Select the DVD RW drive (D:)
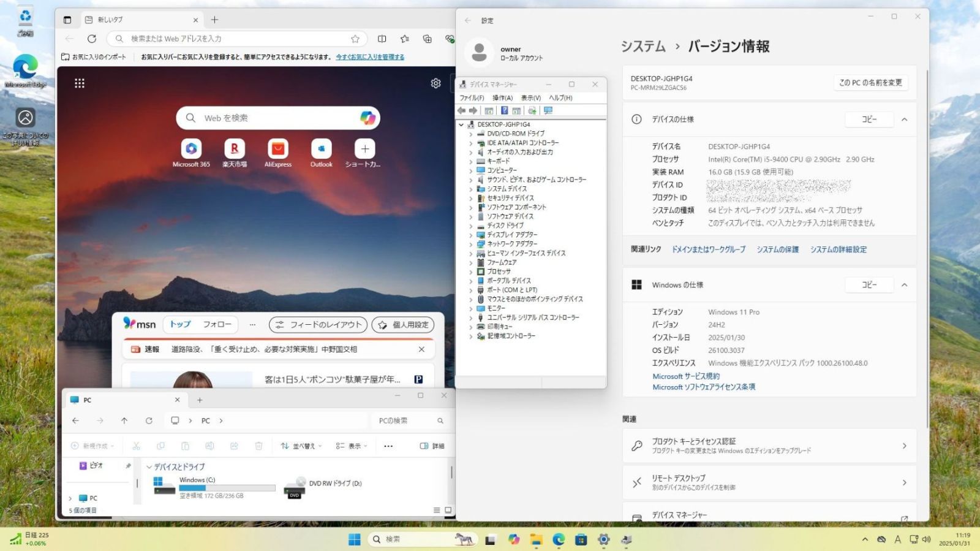This screenshot has height=551, width=980. tap(323, 488)
